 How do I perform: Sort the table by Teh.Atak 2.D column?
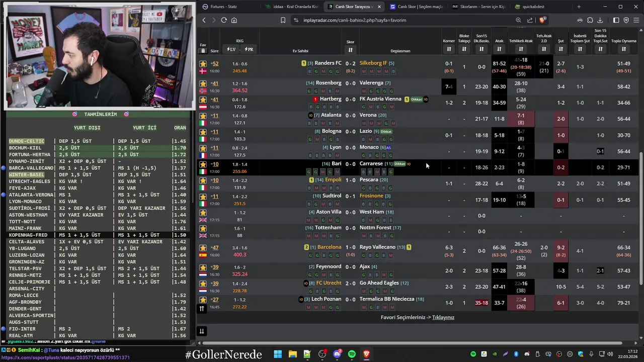coord(544,49)
